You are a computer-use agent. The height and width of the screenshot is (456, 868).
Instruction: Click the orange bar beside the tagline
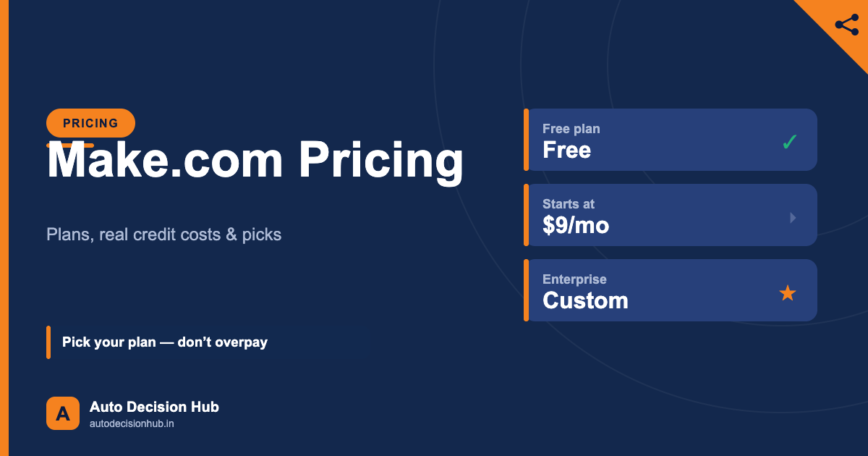click(x=48, y=342)
